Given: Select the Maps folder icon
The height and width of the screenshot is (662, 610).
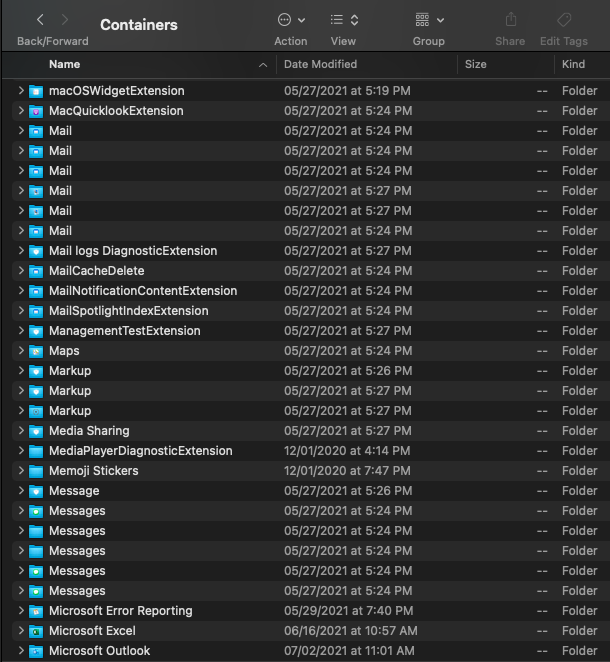Looking at the screenshot, I should 36,351.
